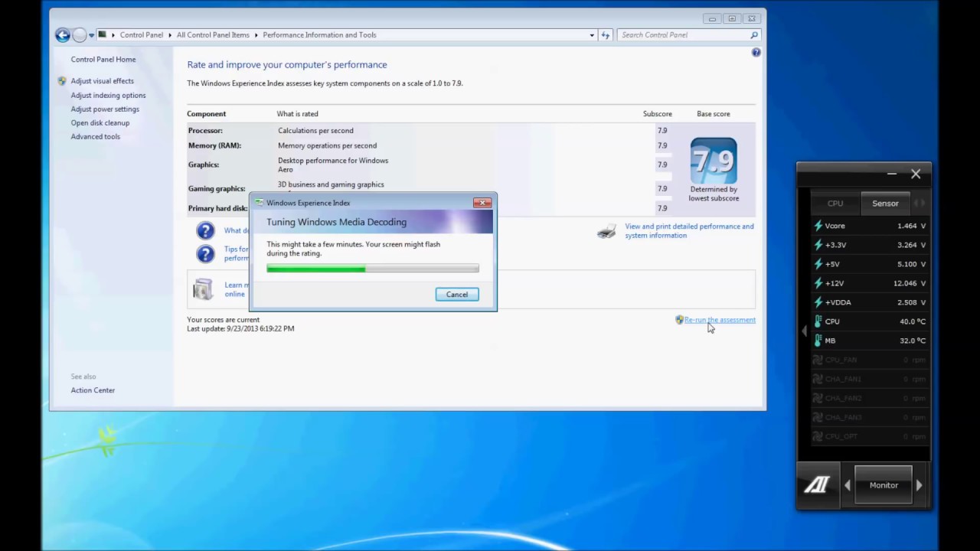Open Adjust indexing options
Viewport: 980px width, 551px height.
tap(108, 96)
